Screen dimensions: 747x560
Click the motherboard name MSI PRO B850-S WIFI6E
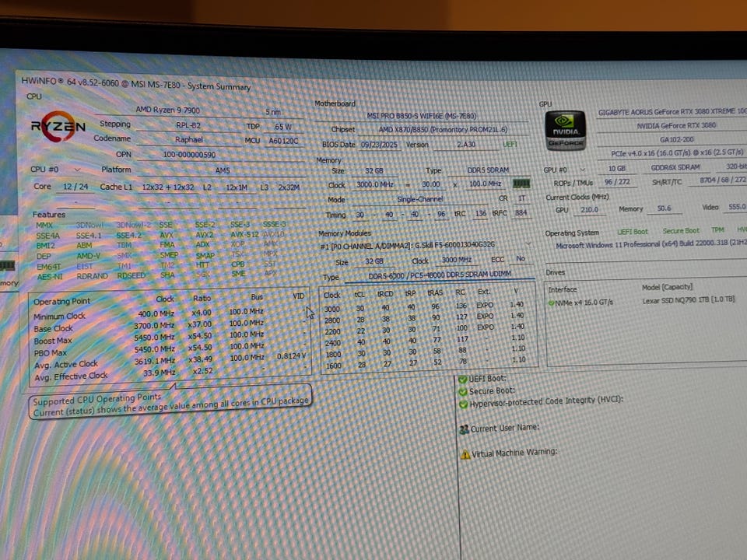pyautogui.click(x=421, y=116)
